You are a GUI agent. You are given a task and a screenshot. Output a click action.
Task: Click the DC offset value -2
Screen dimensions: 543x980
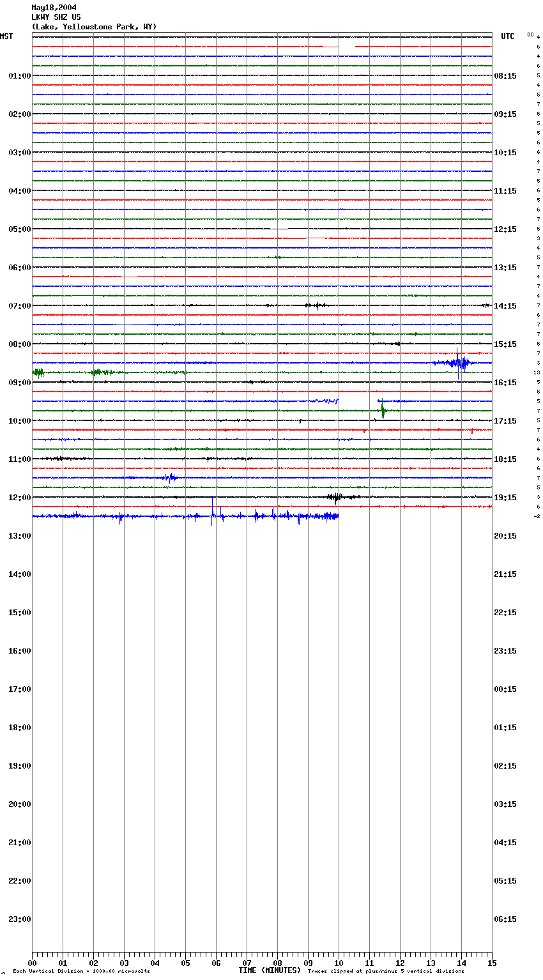coord(537,516)
